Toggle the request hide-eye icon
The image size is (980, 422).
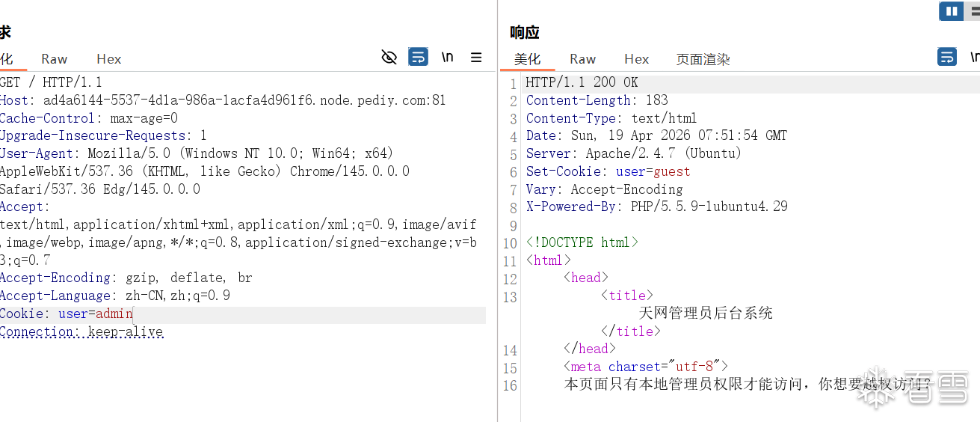(389, 57)
